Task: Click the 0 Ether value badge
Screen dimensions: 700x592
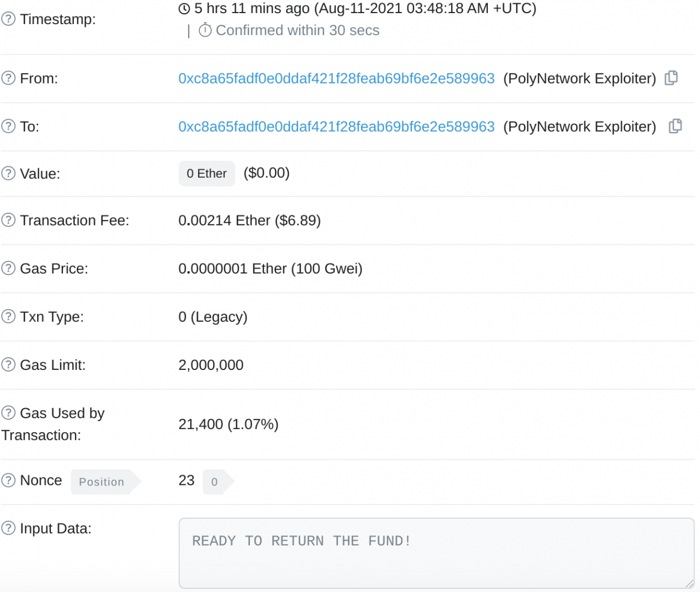Action: pyautogui.click(x=207, y=173)
